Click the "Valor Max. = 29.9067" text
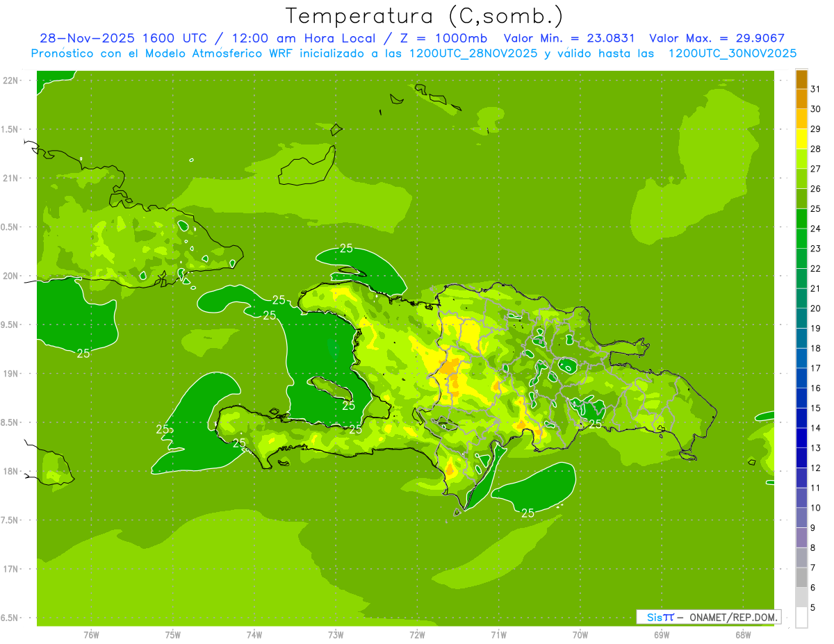The image size is (834, 644). pyautogui.click(x=717, y=38)
